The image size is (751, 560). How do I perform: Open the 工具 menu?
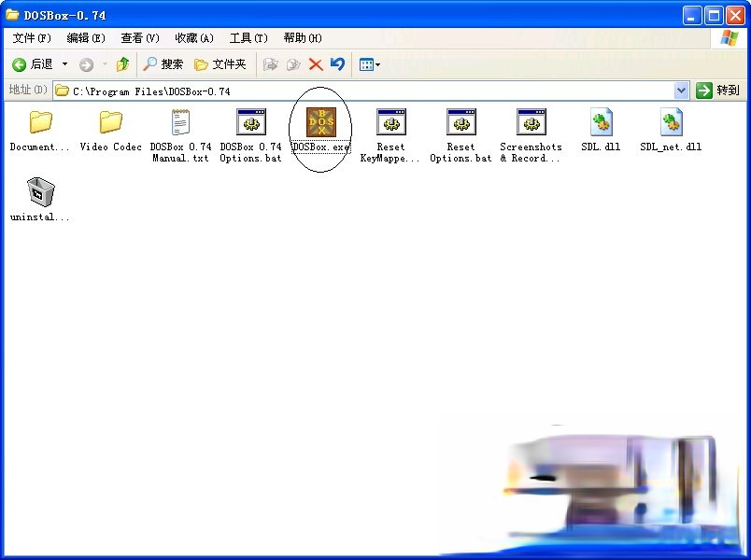[x=248, y=37]
